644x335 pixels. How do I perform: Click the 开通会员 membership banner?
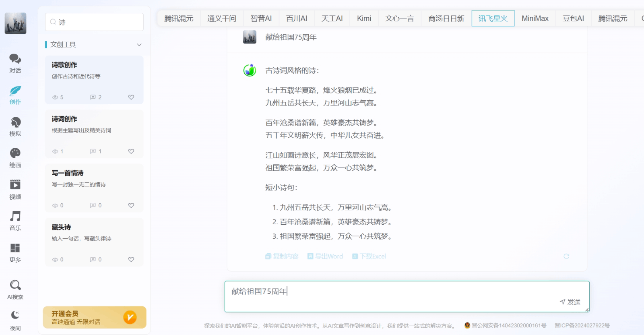pos(95,317)
